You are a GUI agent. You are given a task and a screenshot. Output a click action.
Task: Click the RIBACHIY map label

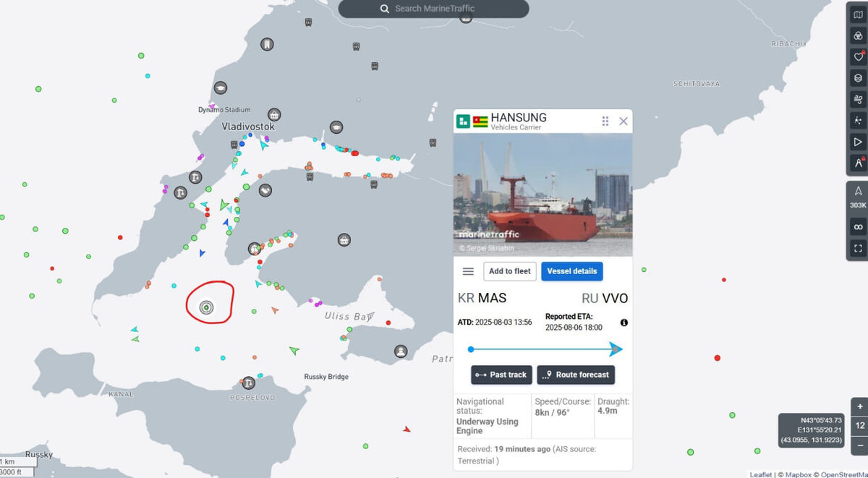pos(789,43)
